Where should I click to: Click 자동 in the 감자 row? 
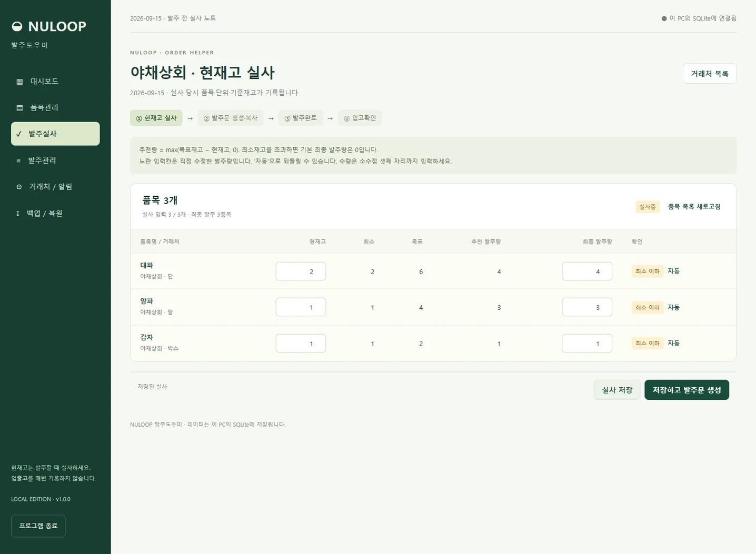pos(673,343)
